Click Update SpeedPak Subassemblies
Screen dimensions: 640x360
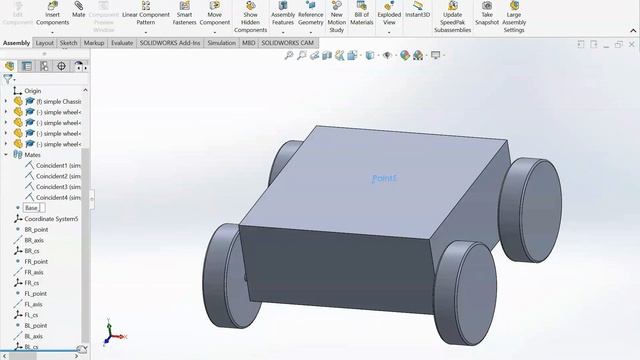[x=453, y=17]
